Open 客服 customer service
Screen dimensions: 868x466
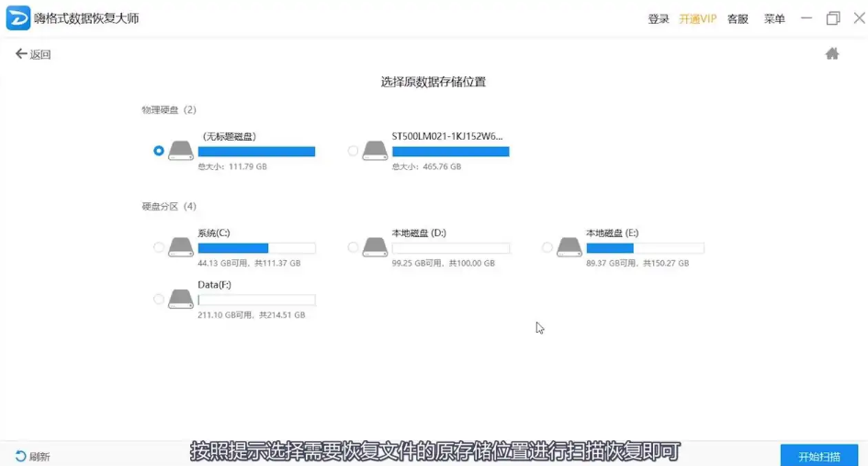[x=738, y=18]
